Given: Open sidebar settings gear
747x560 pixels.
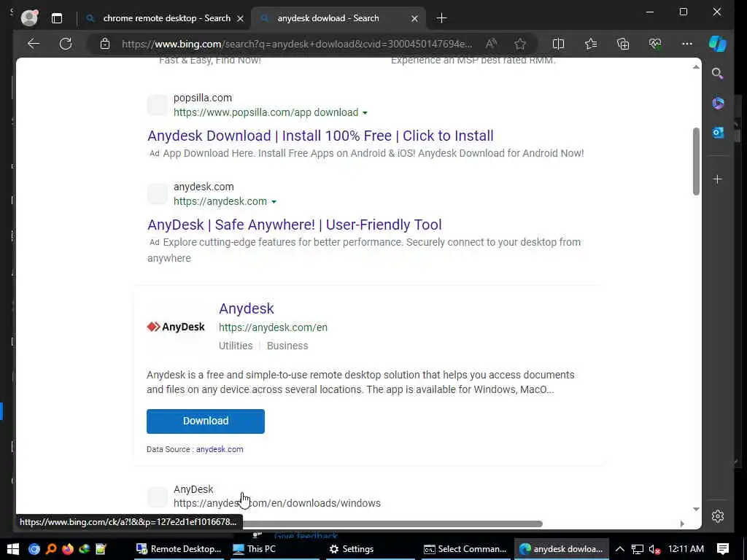Looking at the screenshot, I should coord(718,516).
